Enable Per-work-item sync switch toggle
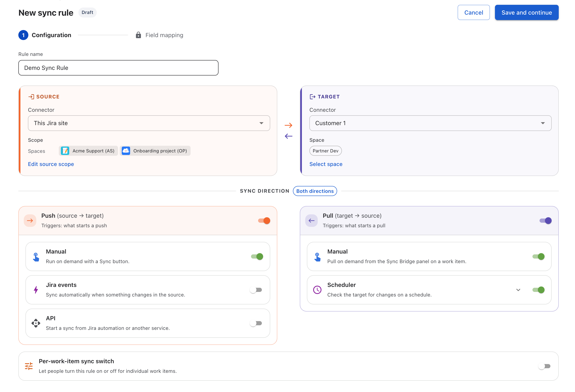This screenshot has width=575, height=392. pos(544,366)
